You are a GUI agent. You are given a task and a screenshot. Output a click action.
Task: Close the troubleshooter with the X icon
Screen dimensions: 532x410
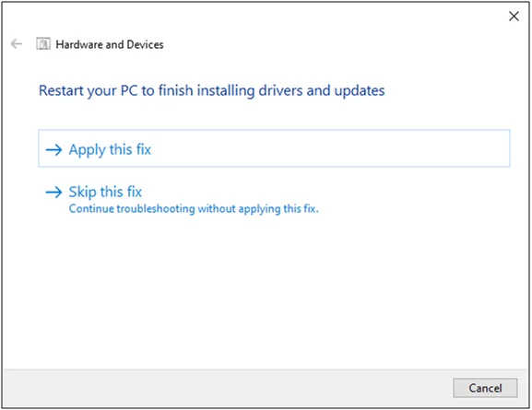point(514,16)
